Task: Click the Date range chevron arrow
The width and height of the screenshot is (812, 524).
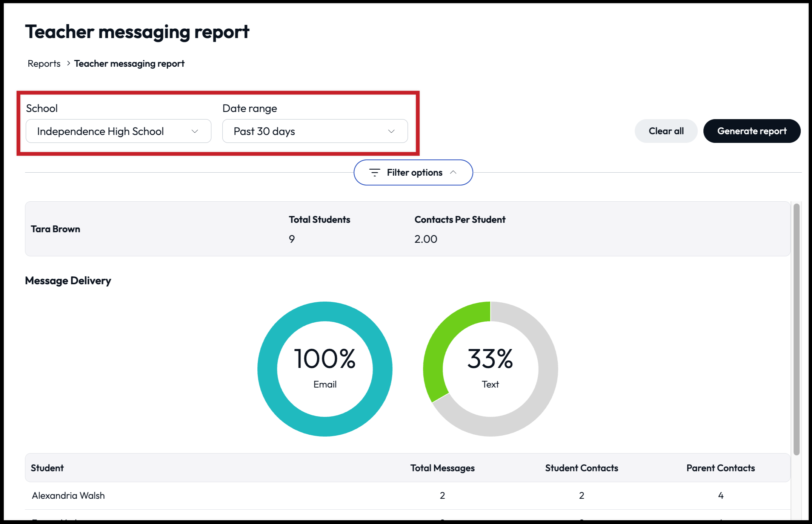Action: click(391, 131)
